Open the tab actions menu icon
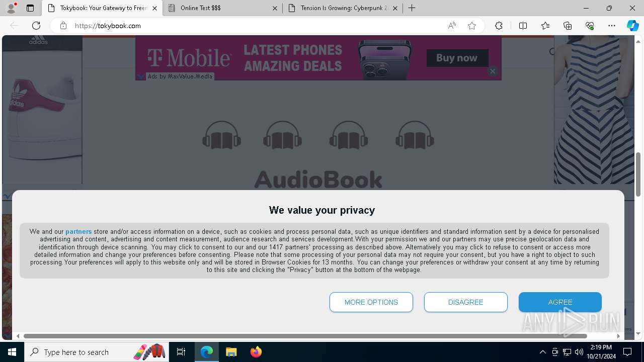This screenshot has width=644, height=362. (x=30, y=8)
